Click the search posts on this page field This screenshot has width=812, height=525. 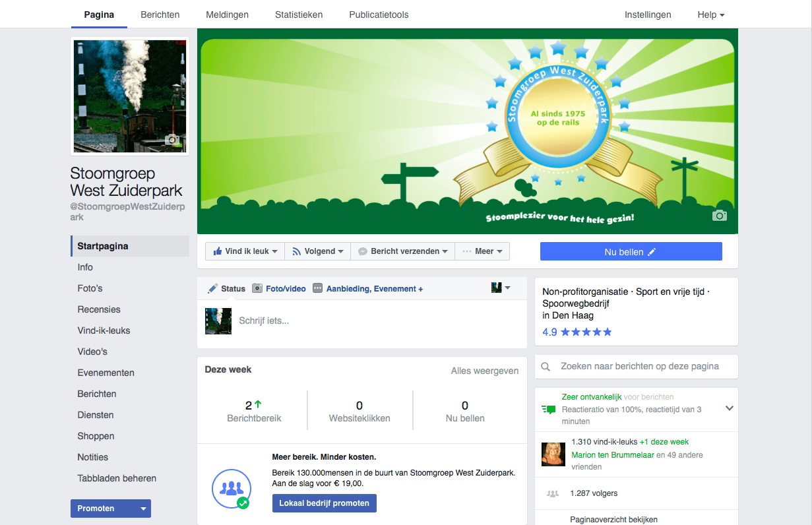tap(637, 366)
